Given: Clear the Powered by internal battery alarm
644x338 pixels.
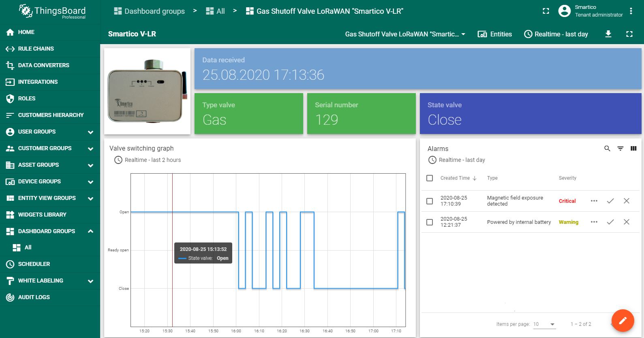Looking at the screenshot, I should [626, 222].
